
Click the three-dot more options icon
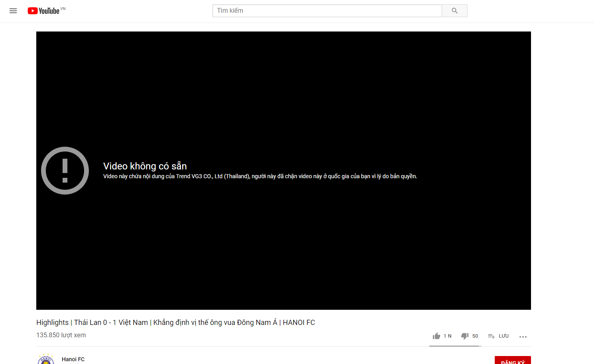pyautogui.click(x=523, y=336)
